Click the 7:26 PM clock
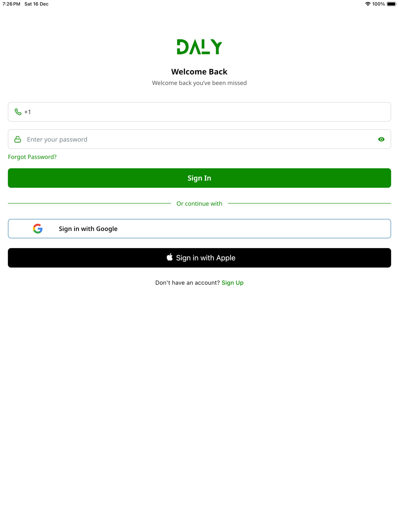 coord(11,4)
